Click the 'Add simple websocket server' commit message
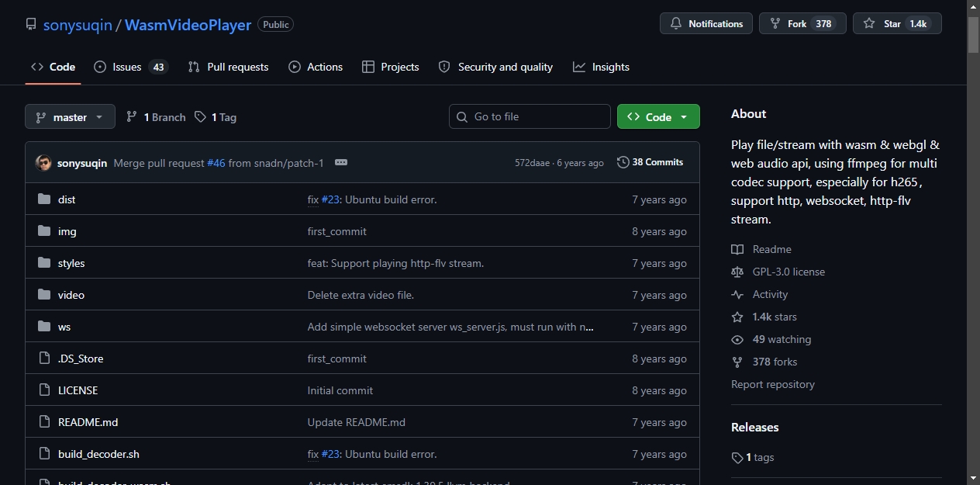 (451, 327)
